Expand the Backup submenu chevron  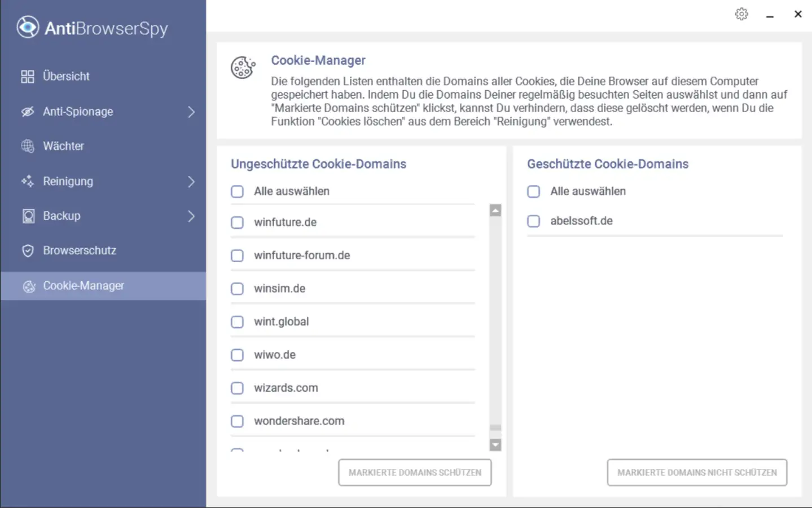[191, 216]
